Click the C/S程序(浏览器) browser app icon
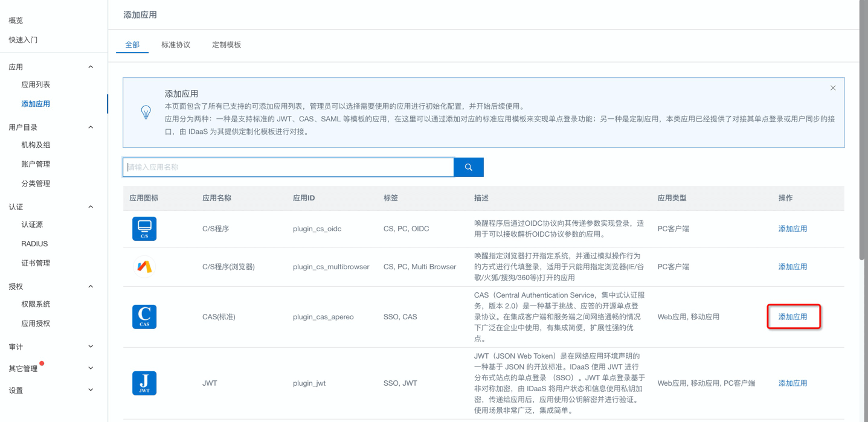Image resolution: width=868 pixels, height=422 pixels. point(145,267)
